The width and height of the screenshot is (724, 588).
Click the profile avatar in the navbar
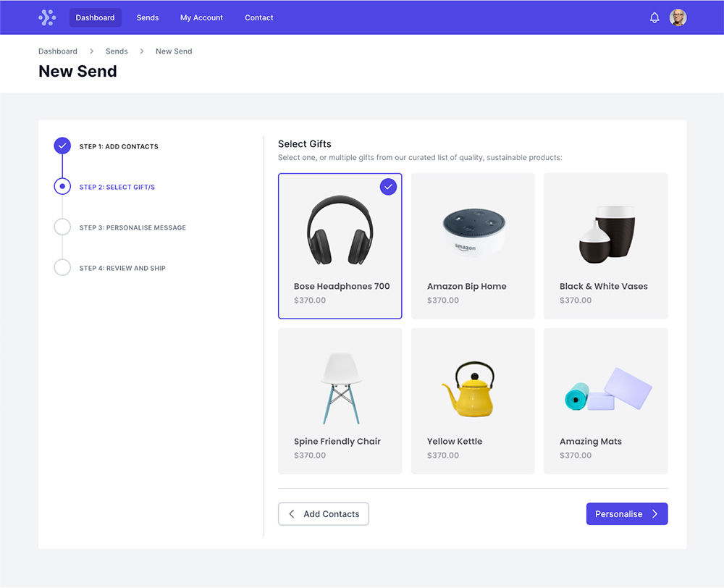(x=678, y=17)
